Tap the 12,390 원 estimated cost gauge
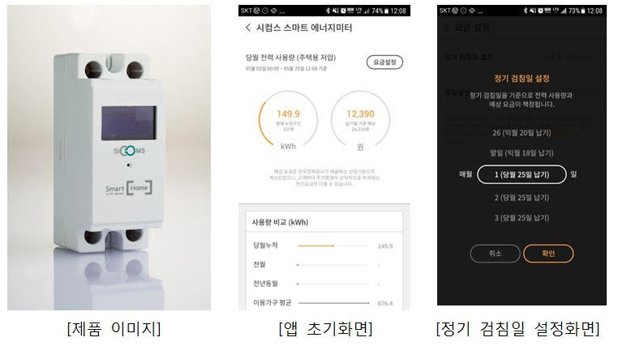 [x=360, y=120]
